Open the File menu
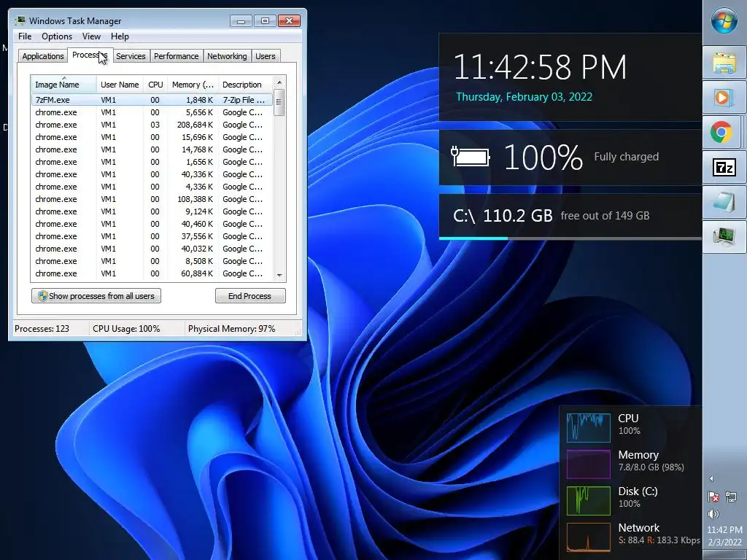The height and width of the screenshot is (560, 747). click(25, 36)
